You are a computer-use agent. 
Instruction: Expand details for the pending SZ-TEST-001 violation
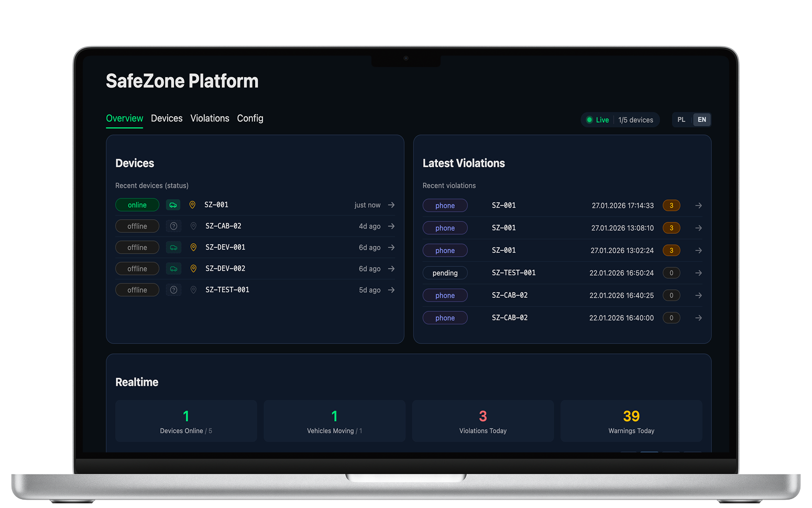698,273
